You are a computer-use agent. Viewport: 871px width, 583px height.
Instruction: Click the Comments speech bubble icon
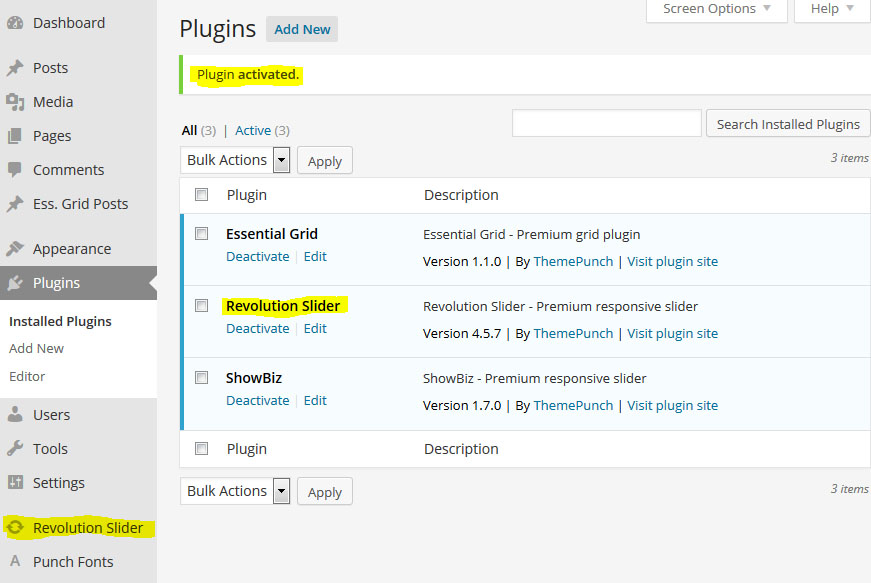(x=15, y=170)
